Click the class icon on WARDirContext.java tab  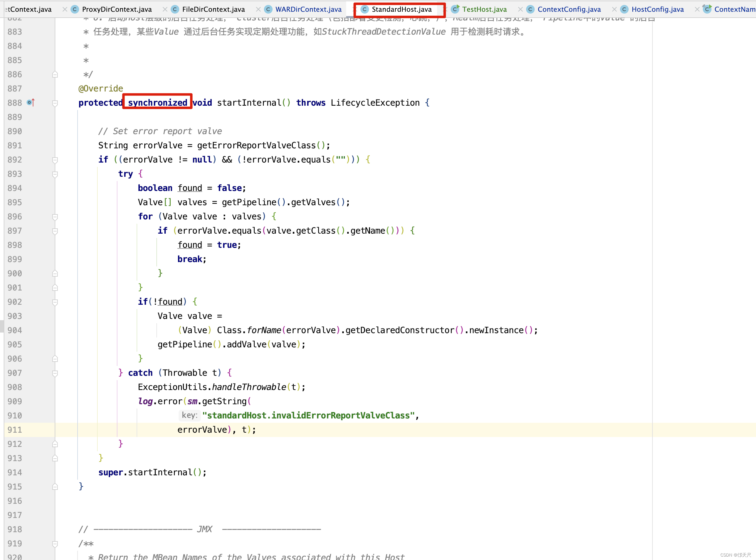[268, 10]
